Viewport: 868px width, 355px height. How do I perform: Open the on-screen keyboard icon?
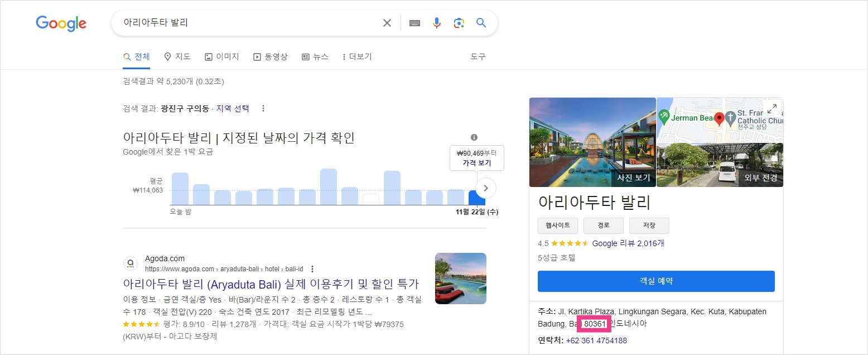pyautogui.click(x=414, y=23)
